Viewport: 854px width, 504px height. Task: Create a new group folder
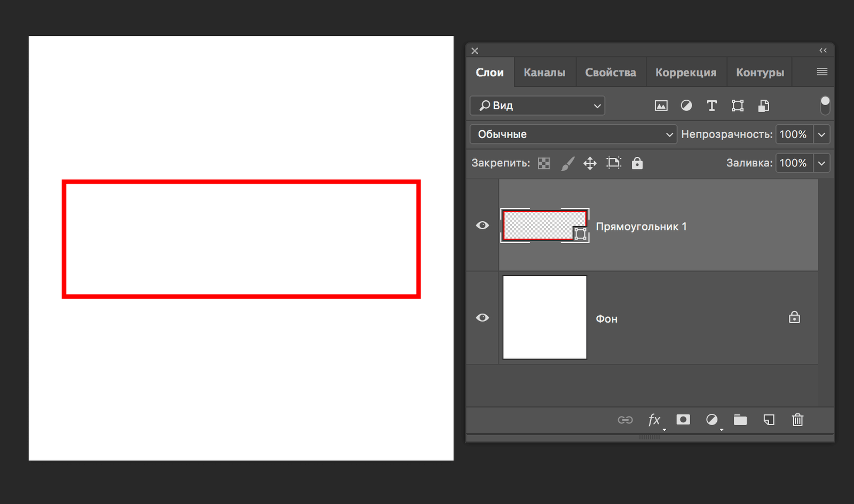click(x=740, y=420)
